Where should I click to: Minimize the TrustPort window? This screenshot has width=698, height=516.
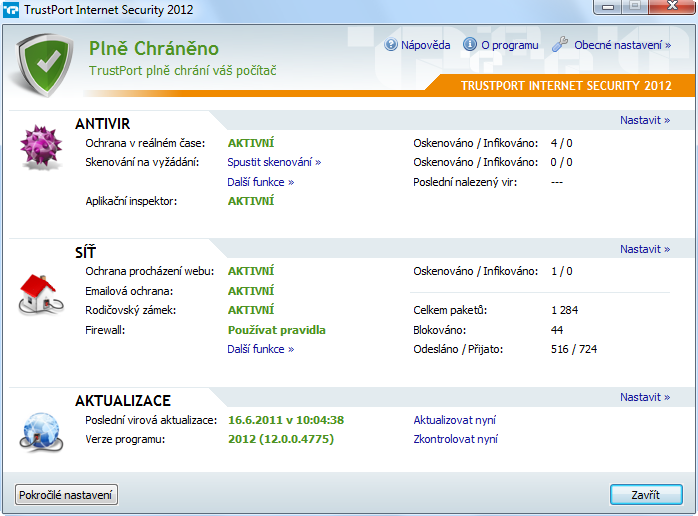[x=609, y=7]
